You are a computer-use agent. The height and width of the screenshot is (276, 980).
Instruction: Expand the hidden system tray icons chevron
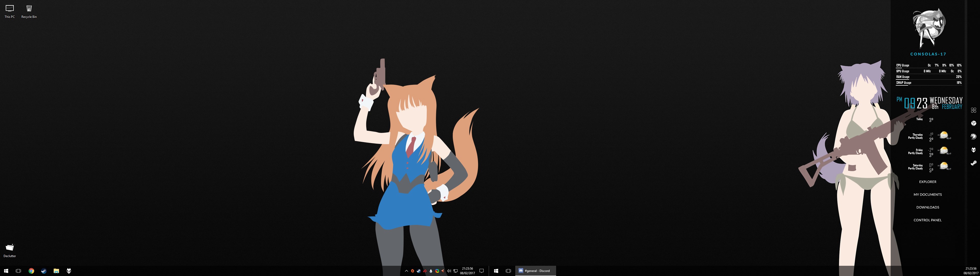406,271
